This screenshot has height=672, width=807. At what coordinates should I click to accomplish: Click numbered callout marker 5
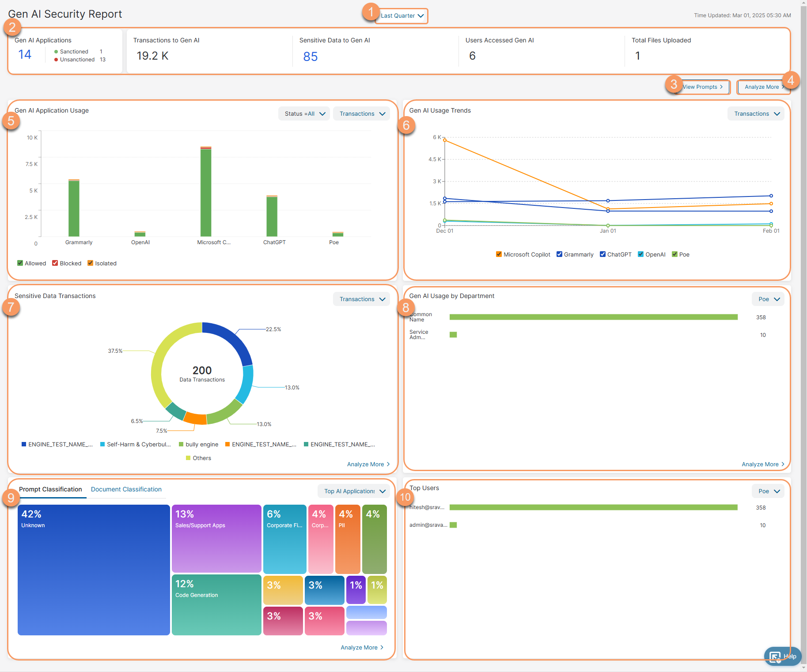click(x=11, y=121)
